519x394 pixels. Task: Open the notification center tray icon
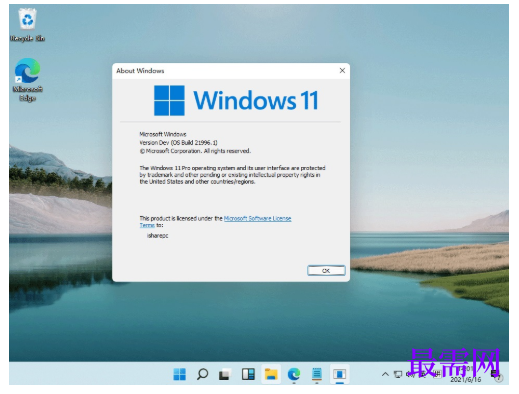pos(496,375)
